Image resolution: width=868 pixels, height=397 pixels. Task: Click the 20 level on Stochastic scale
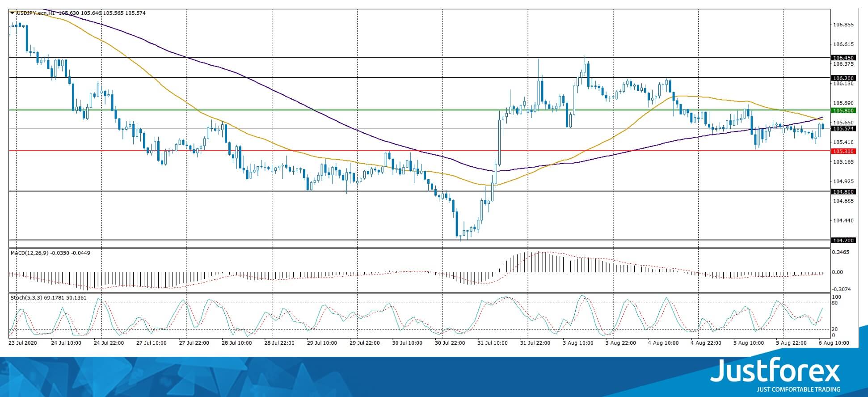coord(834,329)
